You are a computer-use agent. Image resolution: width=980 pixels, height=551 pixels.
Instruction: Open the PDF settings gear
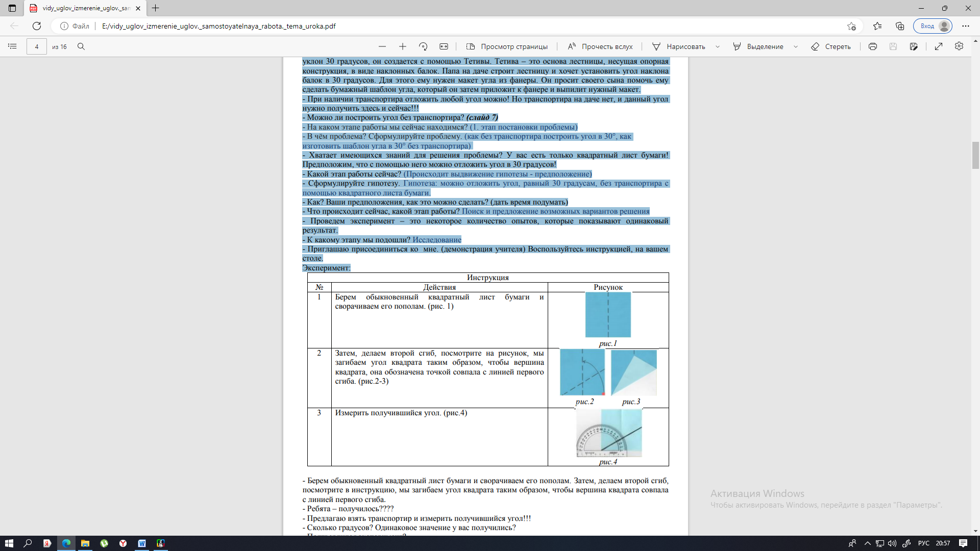point(959,46)
